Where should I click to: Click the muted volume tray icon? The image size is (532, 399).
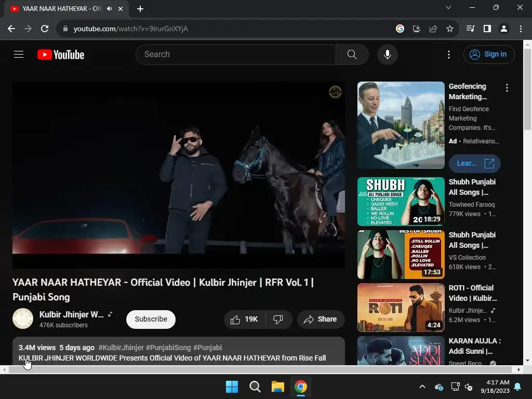(x=469, y=387)
